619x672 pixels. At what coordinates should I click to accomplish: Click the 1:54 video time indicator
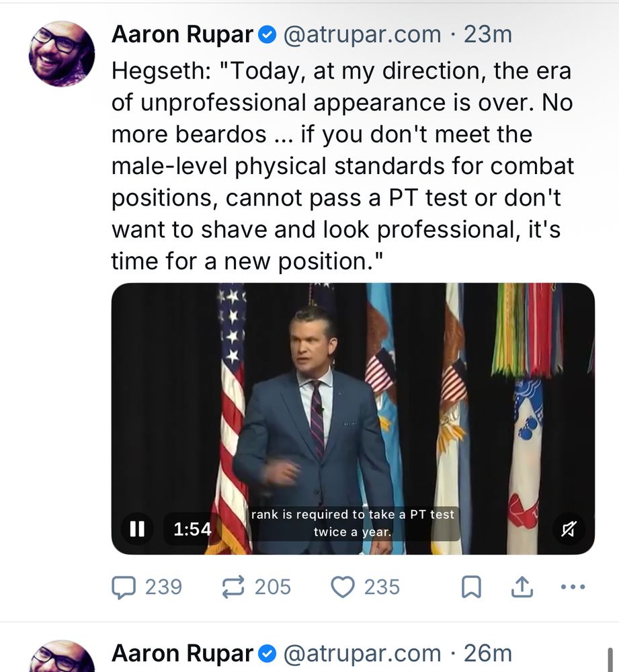[192, 530]
